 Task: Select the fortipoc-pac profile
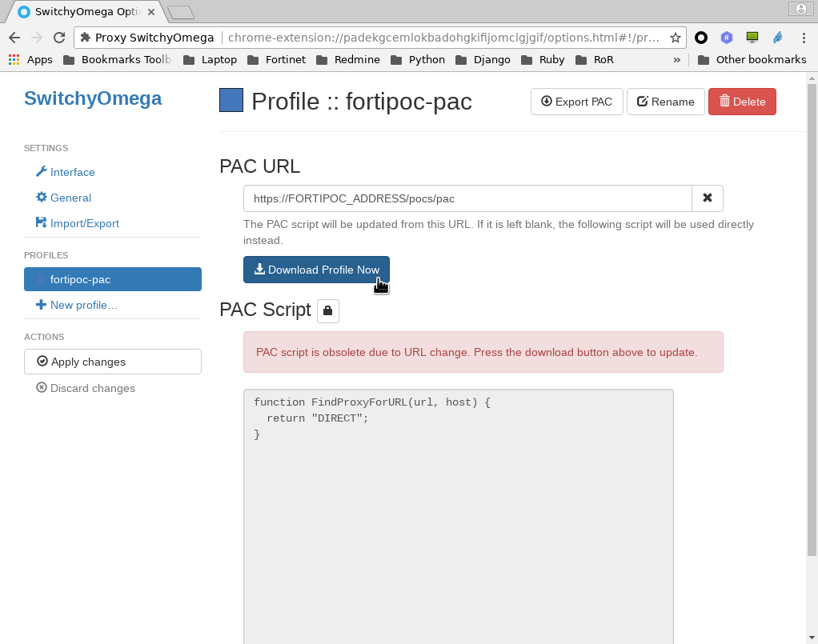113,279
